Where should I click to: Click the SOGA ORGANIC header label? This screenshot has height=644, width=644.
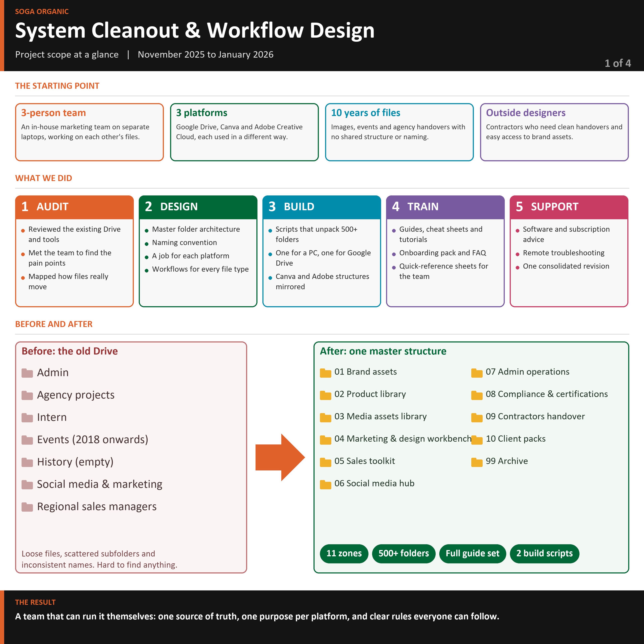pos(42,11)
